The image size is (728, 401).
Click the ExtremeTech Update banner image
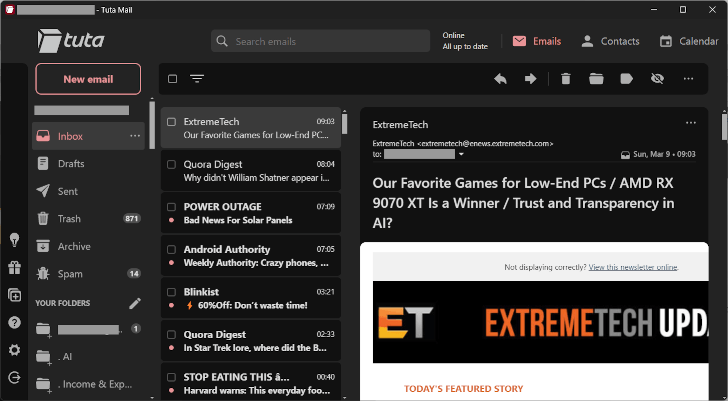pos(540,322)
